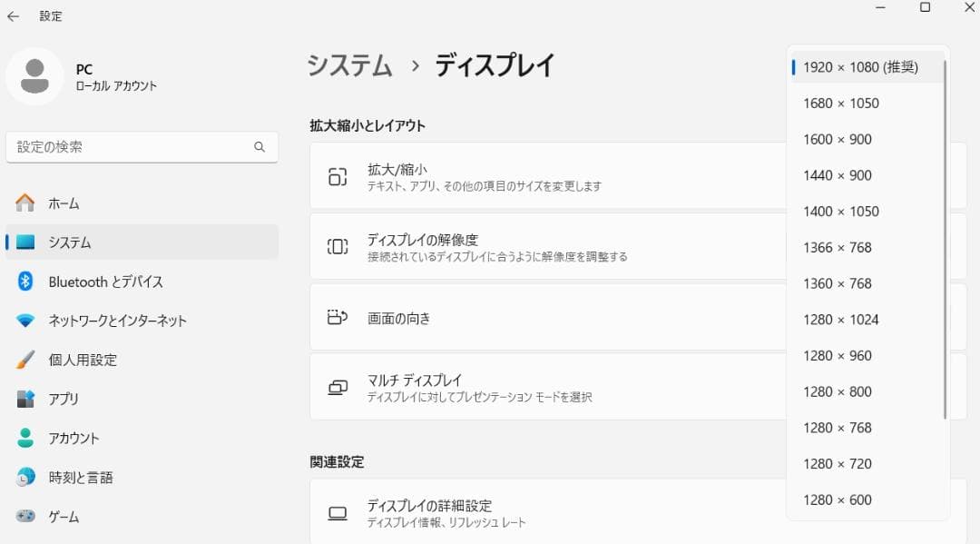Viewport: 980px width, 544px height.
Task: Click the 設定の検索 search box
Action: point(142,147)
